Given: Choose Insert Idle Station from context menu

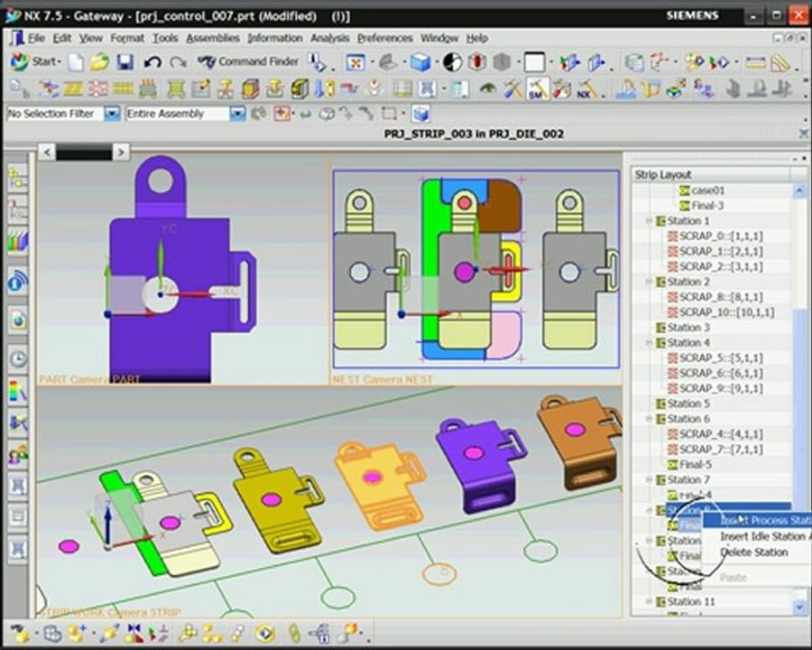Looking at the screenshot, I should (764, 536).
